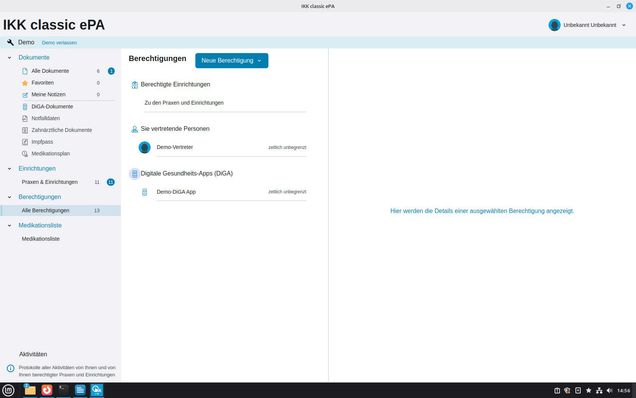Select the Notfalldaten document icon

click(25, 118)
